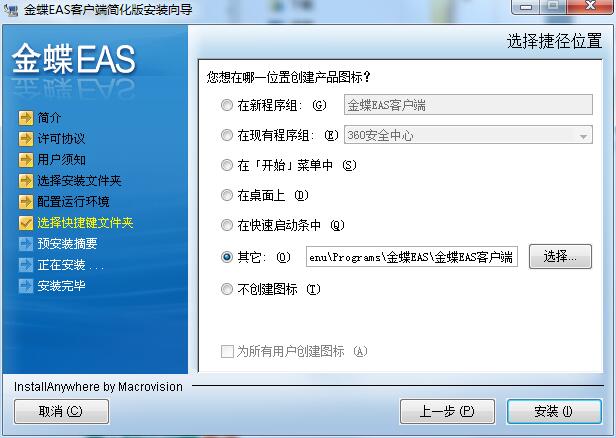Click the 安装 (I) button
616x438 pixels.
tap(554, 411)
